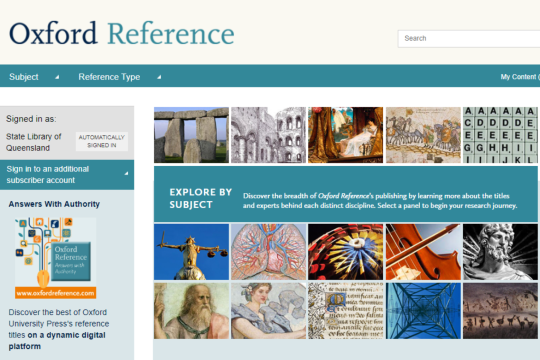Select the Lady Justice statue panel
Screen dimensions: 540x360
tap(191, 252)
